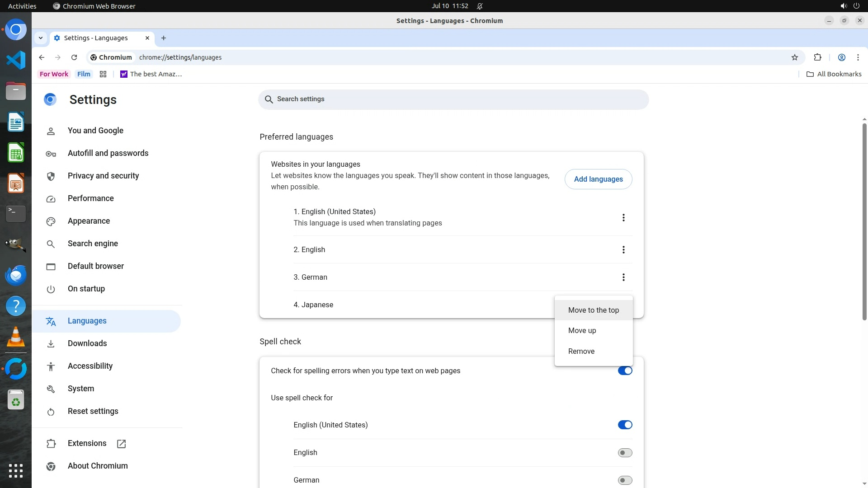Click the profile avatar icon

[x=841, y=57]
